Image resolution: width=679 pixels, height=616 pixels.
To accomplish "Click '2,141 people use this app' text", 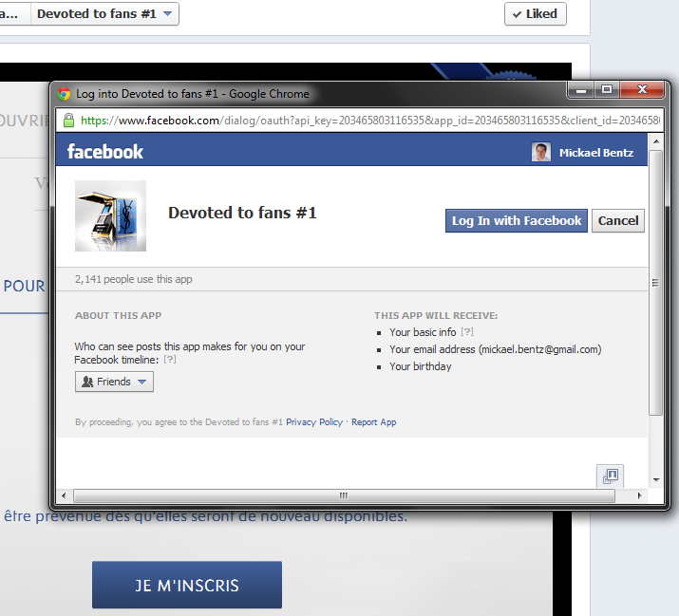I will [x=133, y=279].
